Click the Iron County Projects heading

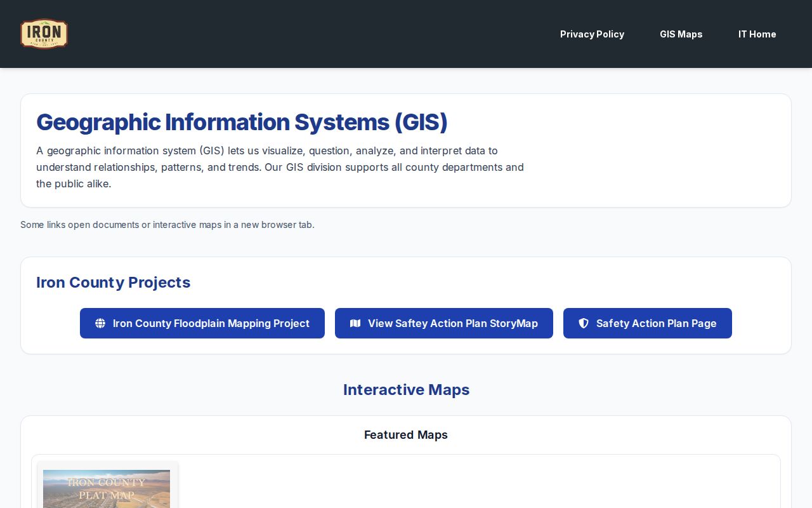tap(114, 283)
